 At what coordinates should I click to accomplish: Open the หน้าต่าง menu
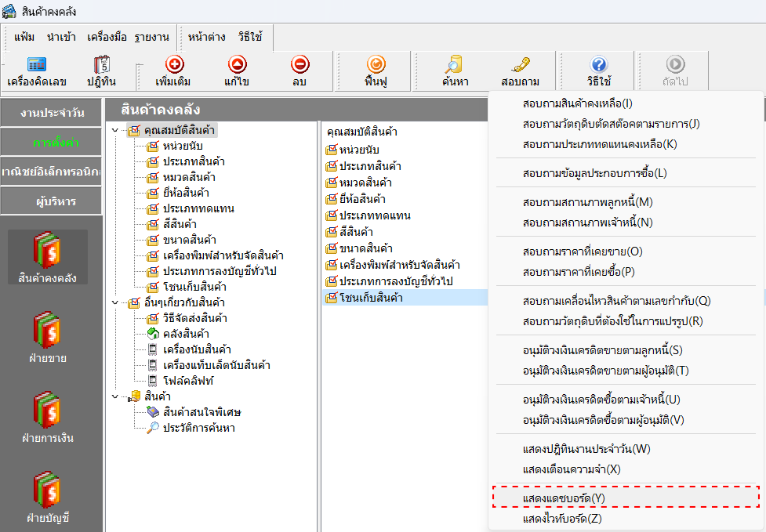(x=207, y=37)
